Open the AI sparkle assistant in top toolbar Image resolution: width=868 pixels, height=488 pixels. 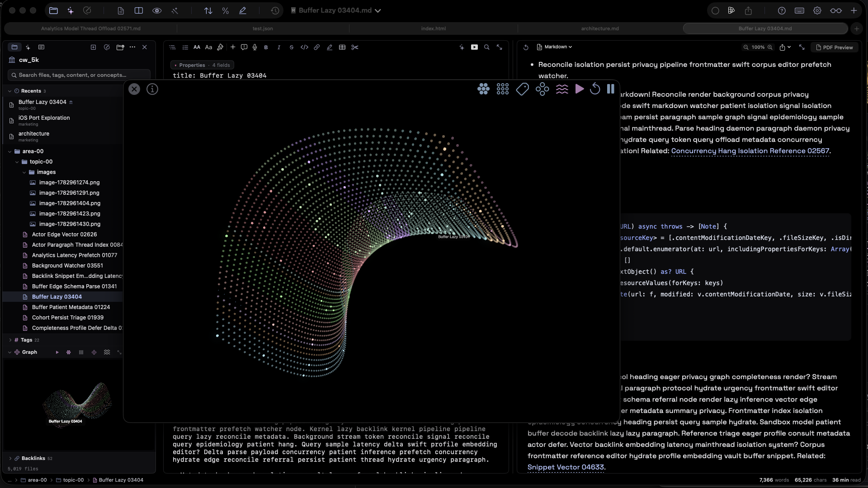(71, 10)
